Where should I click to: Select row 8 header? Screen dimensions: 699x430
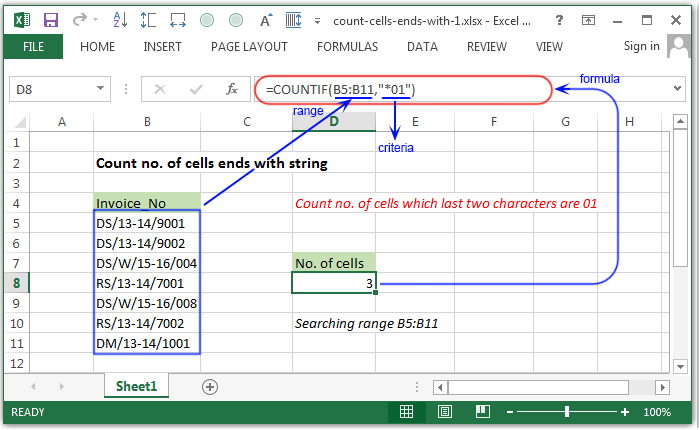point(16,283)
